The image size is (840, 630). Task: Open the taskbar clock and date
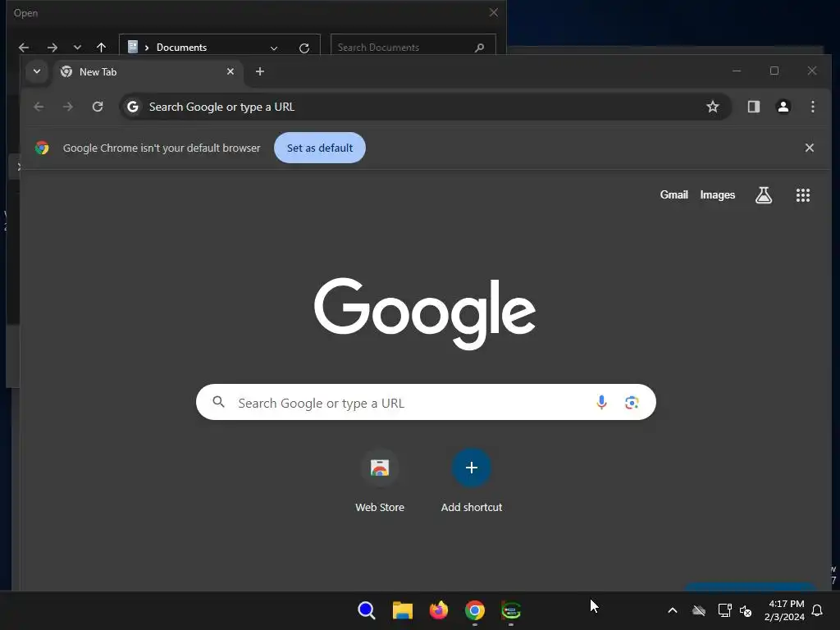[785, 610]
